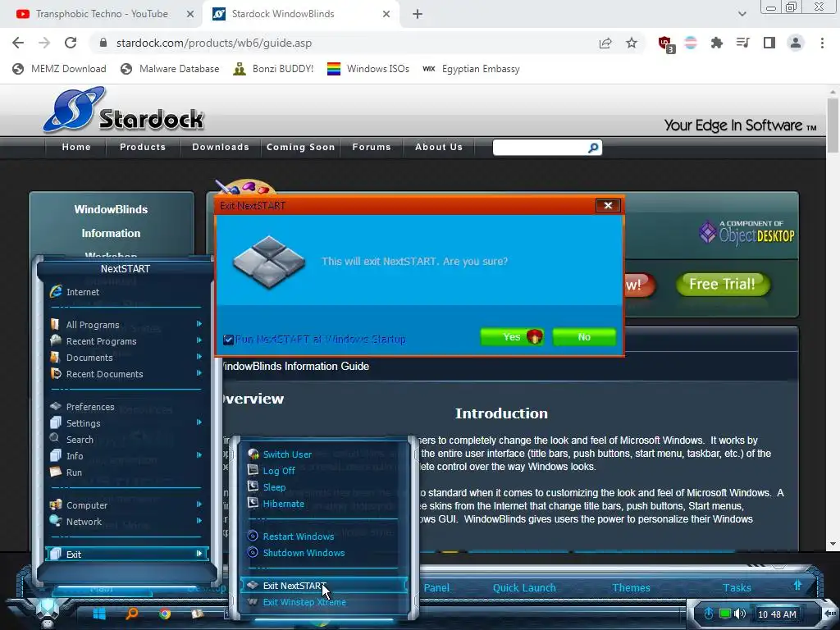Image resolution: width=840 pixels, height=630 pixels.
Task: Click the Info icon in NextSTART menu
Action: coord(55,455)
